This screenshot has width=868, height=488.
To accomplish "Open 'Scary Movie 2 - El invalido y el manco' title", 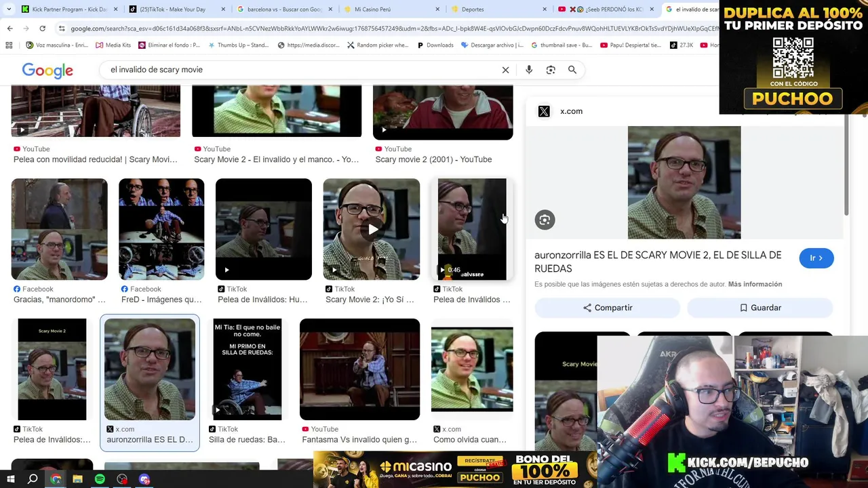I will click(277, 159).
